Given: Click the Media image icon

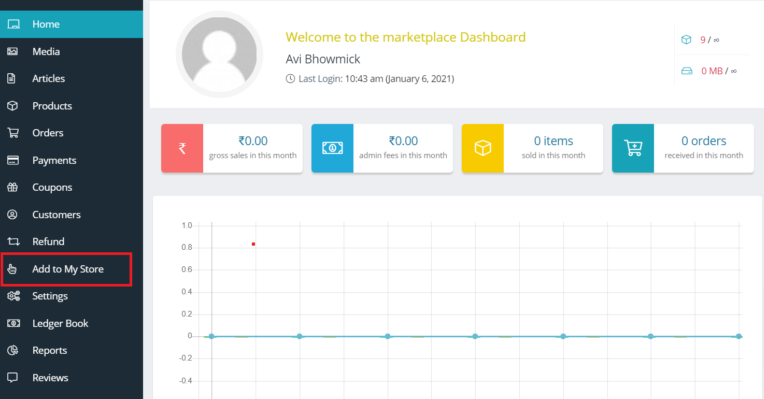Looking at the screenshot, I should pos(13,51).
